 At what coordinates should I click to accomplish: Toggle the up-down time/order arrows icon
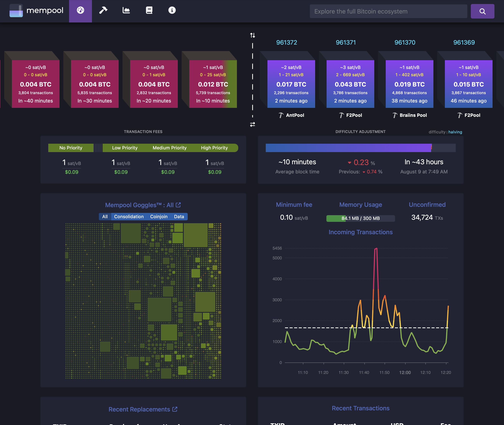pos(253,35)
